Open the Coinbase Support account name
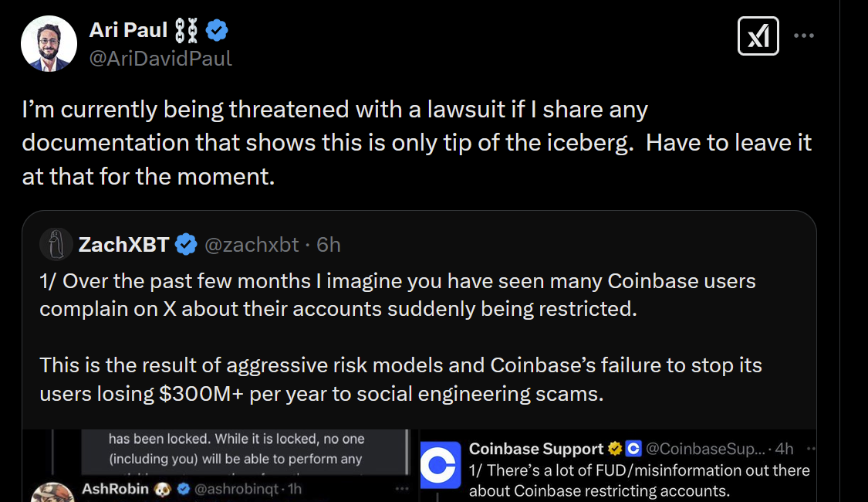 pos(536,449)
